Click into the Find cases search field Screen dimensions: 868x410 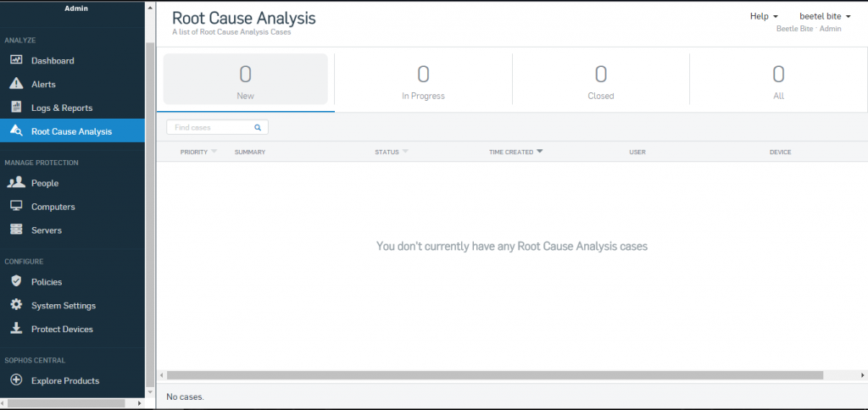[x=217, y=127]
